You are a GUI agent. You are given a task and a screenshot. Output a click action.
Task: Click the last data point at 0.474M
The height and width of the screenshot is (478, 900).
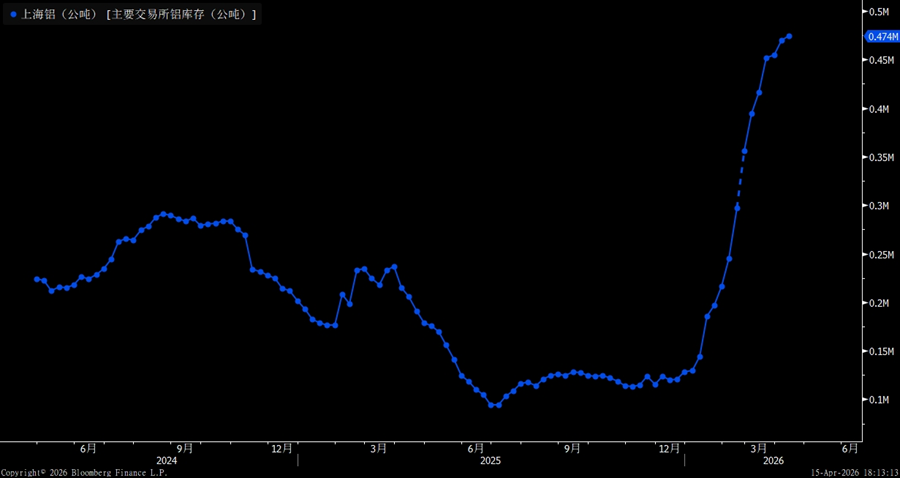coord(789,36)
